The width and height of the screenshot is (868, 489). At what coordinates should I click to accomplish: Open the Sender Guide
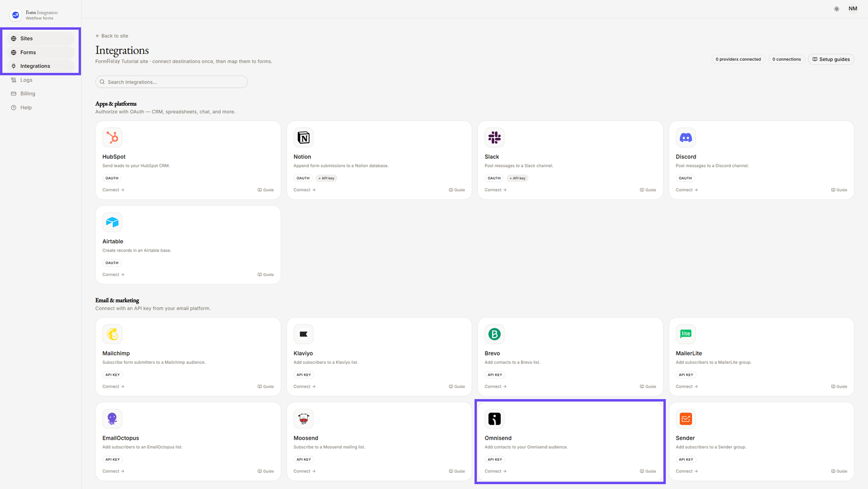(x=839, y=471)
